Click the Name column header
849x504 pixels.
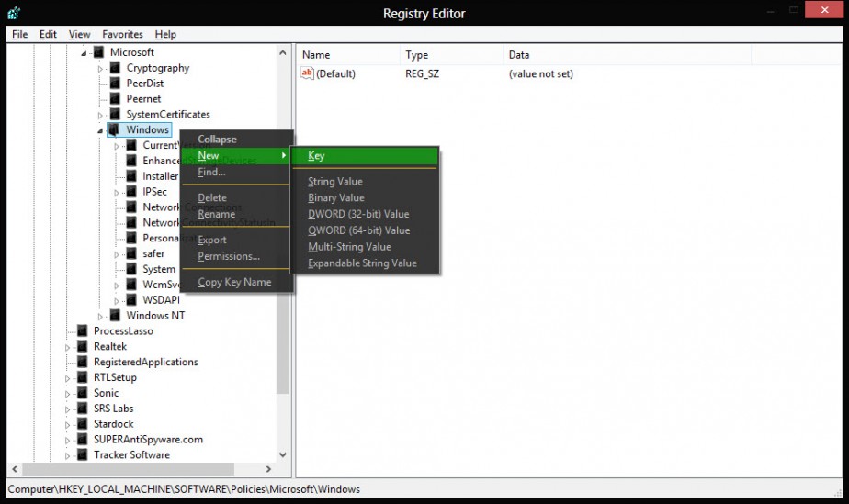point(348,54)
